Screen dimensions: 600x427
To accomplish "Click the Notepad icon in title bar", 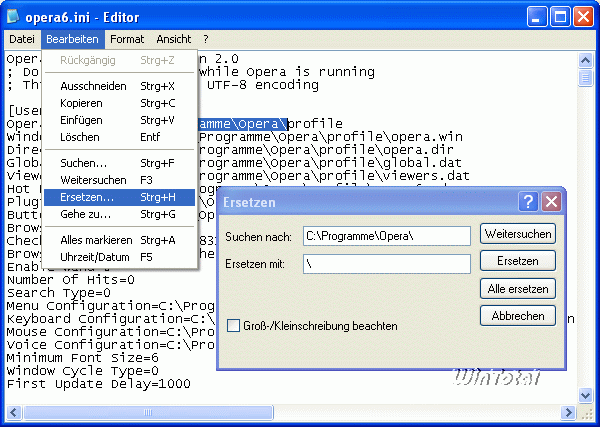I will [14, 16].
